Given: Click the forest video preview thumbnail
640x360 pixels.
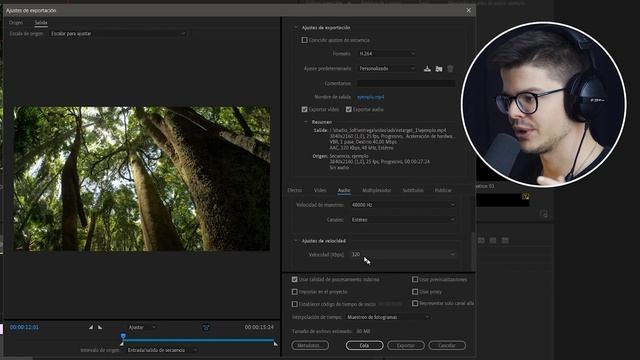Looking at the screenshot, I should pyautogui.click(x=142, y=179).
